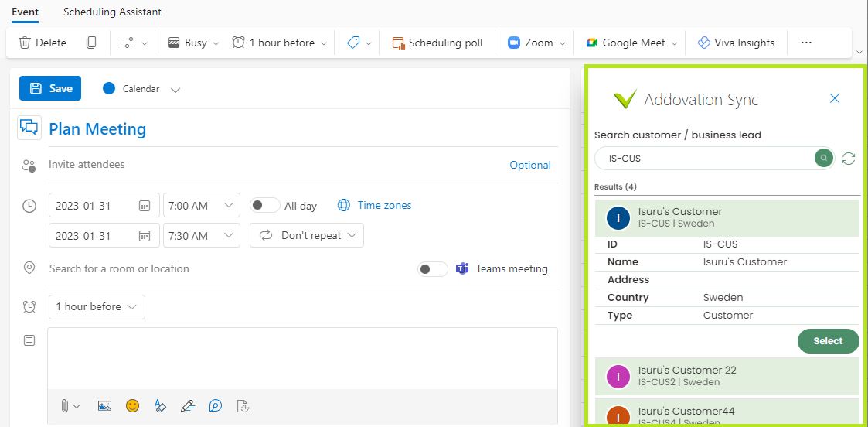This screenshot has width=868, height=427.
Task: Toggle the All day switch
Action: click(x=264, y=206)
